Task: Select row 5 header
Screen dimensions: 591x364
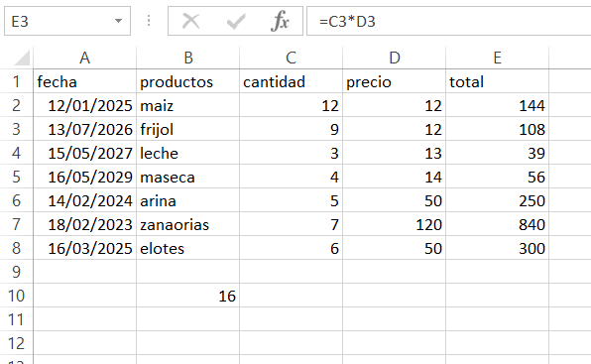Action: pos(16,177)
